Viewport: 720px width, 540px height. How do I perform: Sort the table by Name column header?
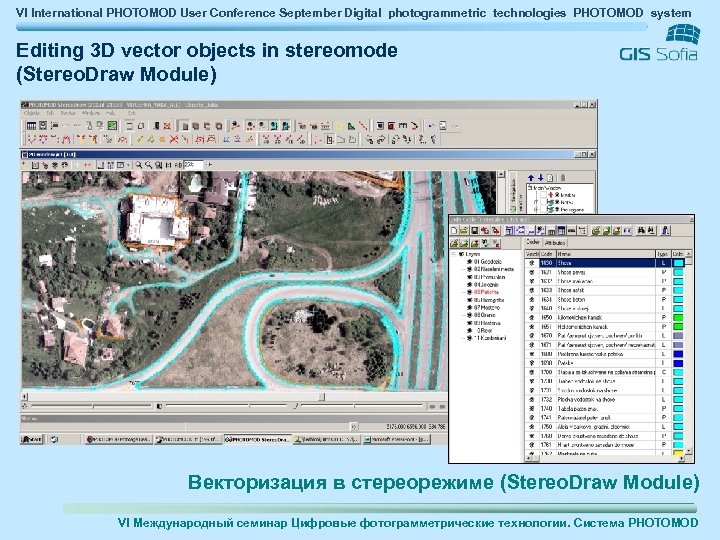(x=606, y=253)
